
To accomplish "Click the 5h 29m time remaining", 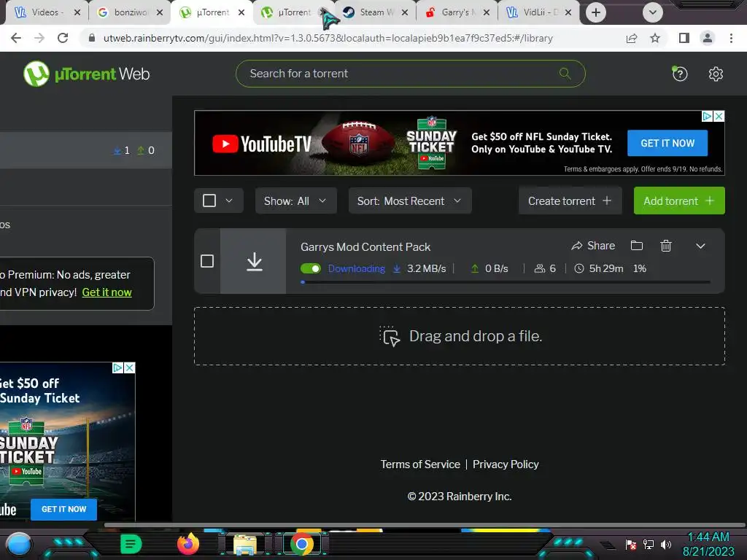I will click(605, 268).
